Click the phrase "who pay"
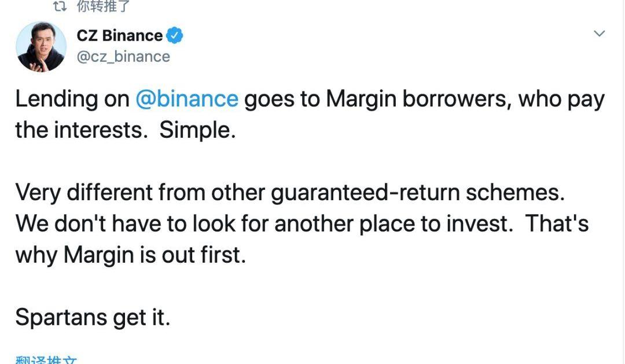Screen dimensions: 625x364 [x=561, y=100]
